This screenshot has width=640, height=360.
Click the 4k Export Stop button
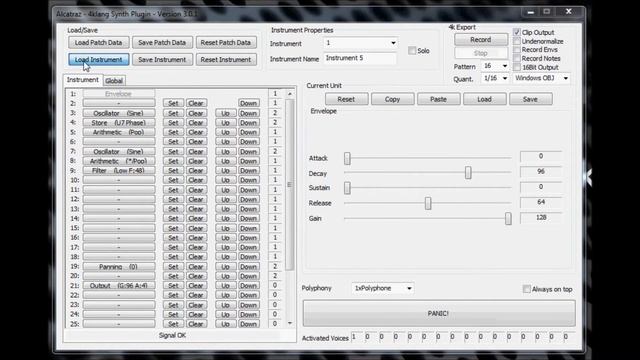480,53
